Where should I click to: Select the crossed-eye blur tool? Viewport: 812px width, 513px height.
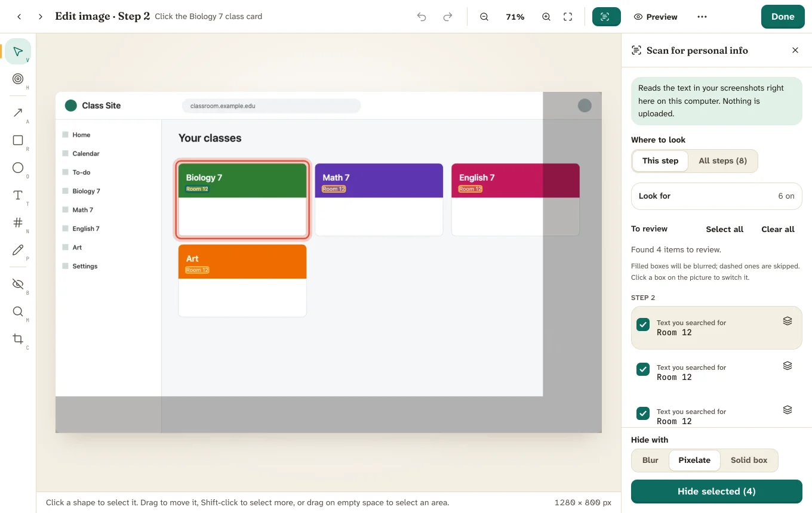pyautogui.click(x=18, y=284)
